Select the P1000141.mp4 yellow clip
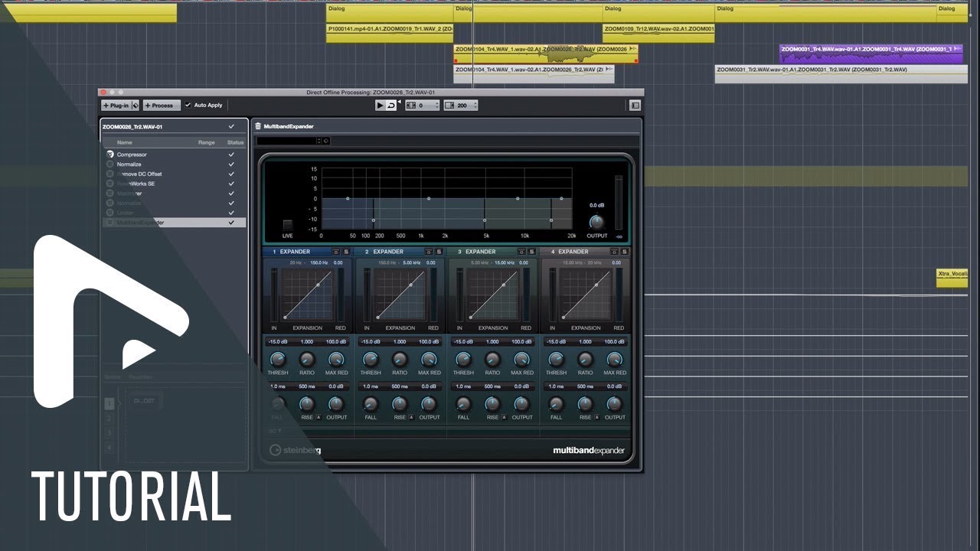The image size is (980, 551). tap(390, 33)
